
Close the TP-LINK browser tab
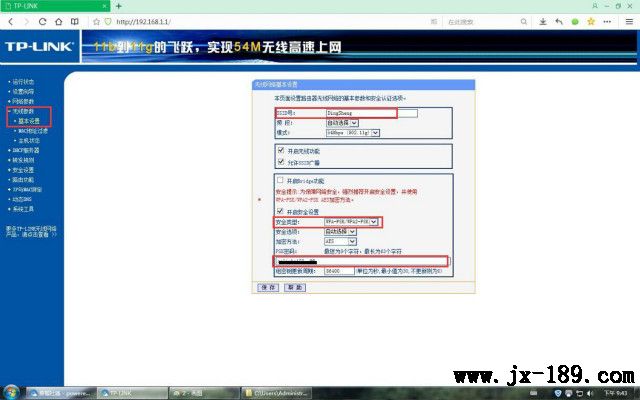[104, 6]
